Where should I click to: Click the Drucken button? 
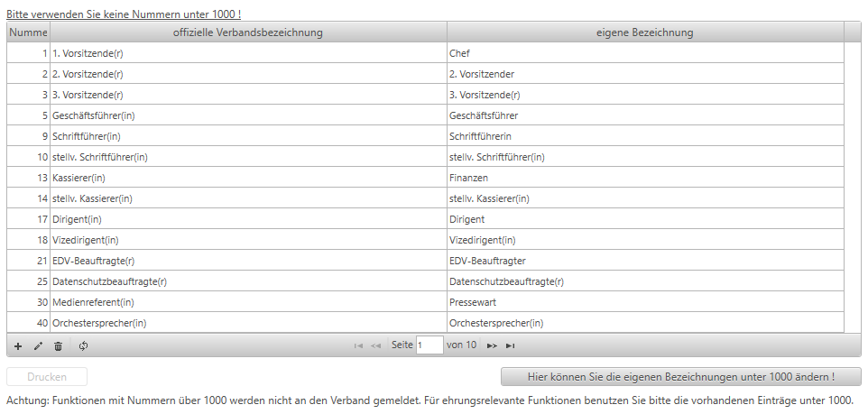coord(47,377)
